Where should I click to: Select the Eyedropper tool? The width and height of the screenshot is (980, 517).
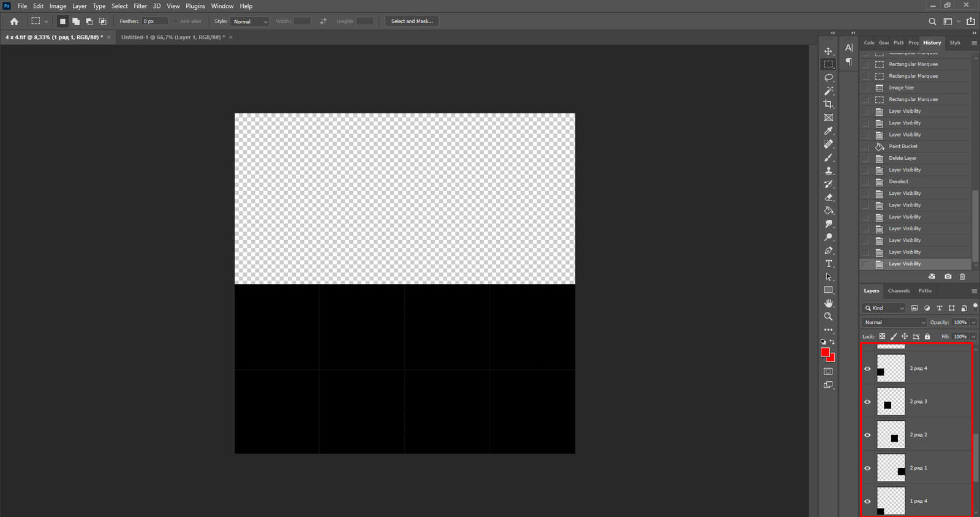tap(828, 130)
